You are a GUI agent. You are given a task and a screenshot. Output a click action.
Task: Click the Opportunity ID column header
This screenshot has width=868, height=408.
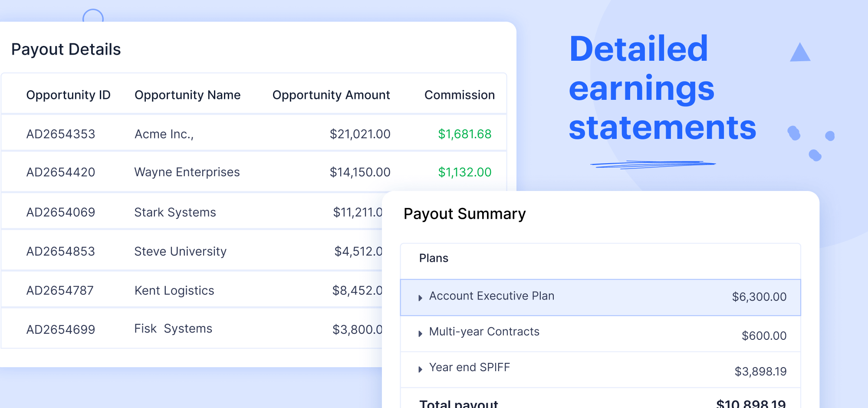68,95
